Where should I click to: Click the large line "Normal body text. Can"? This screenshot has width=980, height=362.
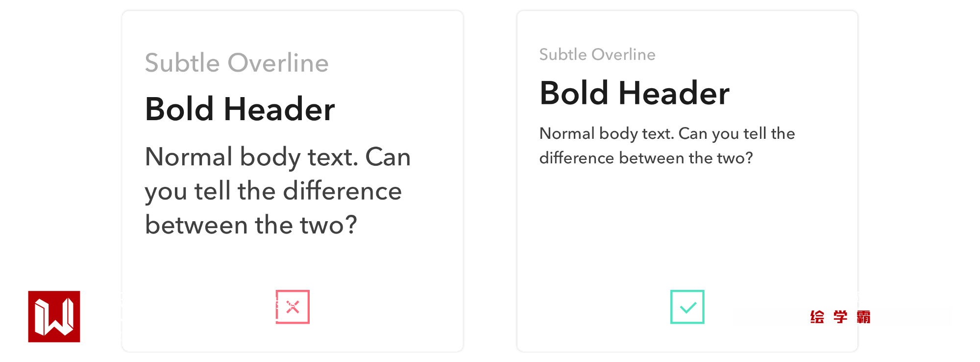(x=277, y=157)
